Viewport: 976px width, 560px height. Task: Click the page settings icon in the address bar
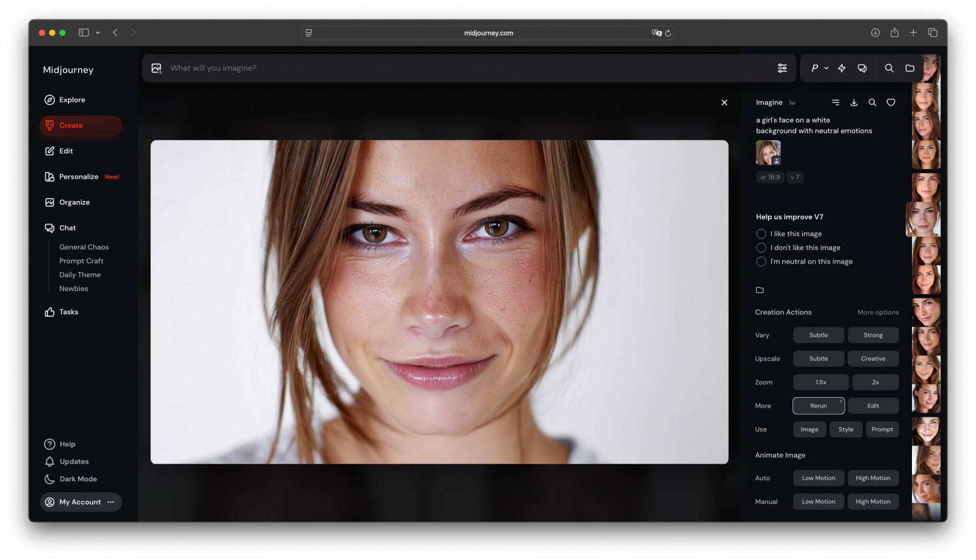[x=309, y=33]
